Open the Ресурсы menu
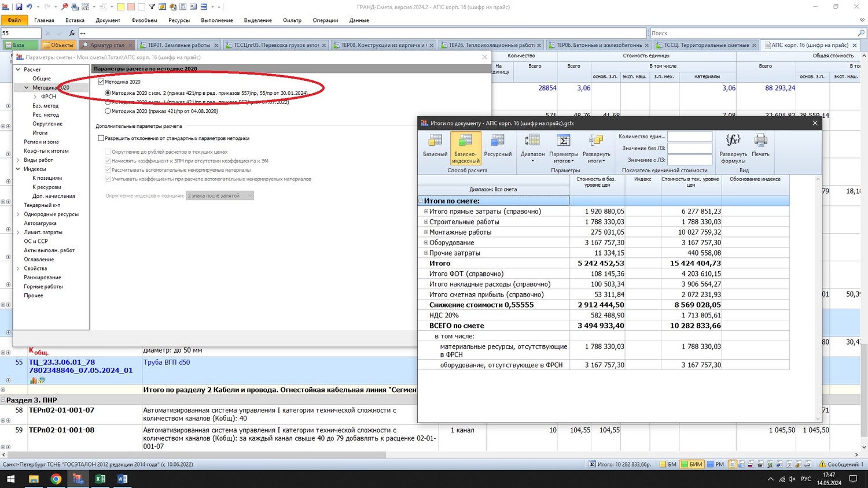The width and height of the screenshot is (868, 488). [179, 20]
